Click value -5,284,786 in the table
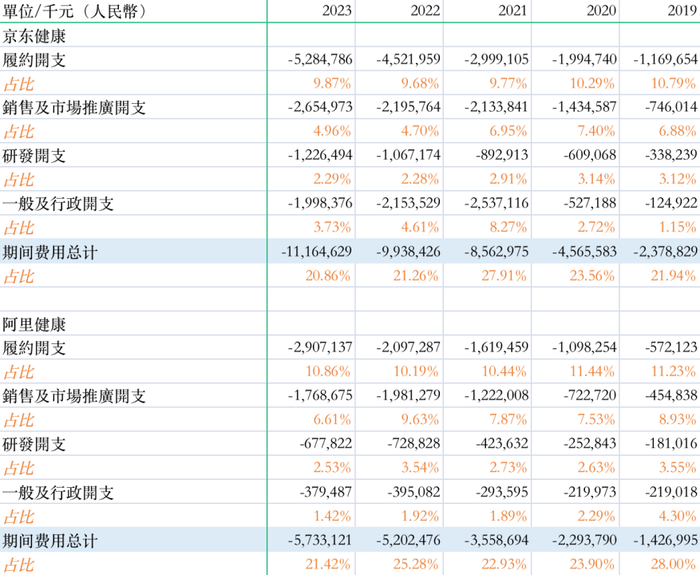Image resolution: width=700 pixels, height=575 pixels. 320,59
